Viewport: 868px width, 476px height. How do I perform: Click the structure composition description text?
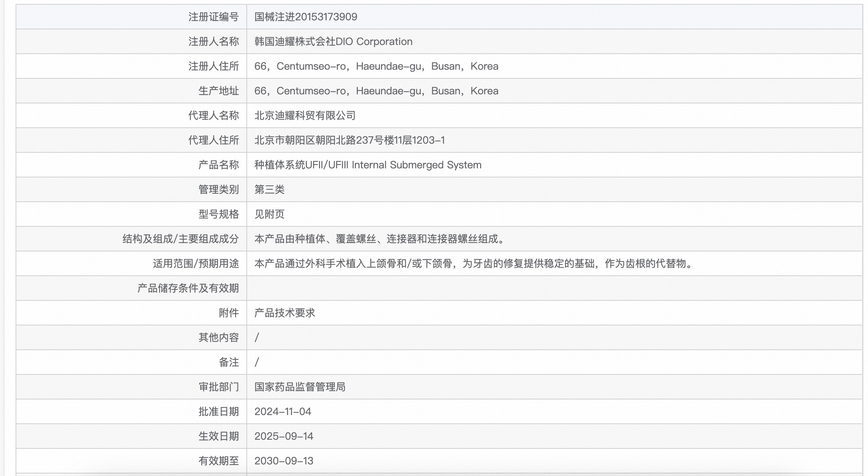(x=380, y=239)
